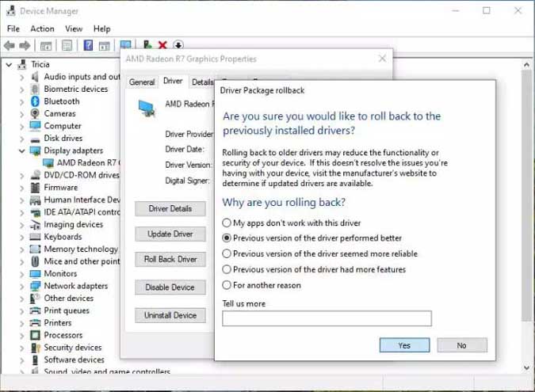The width and height of the screenshot is (535, 392).
Task: Select 'For another reason' radio option
Action: tap(227, 285)
